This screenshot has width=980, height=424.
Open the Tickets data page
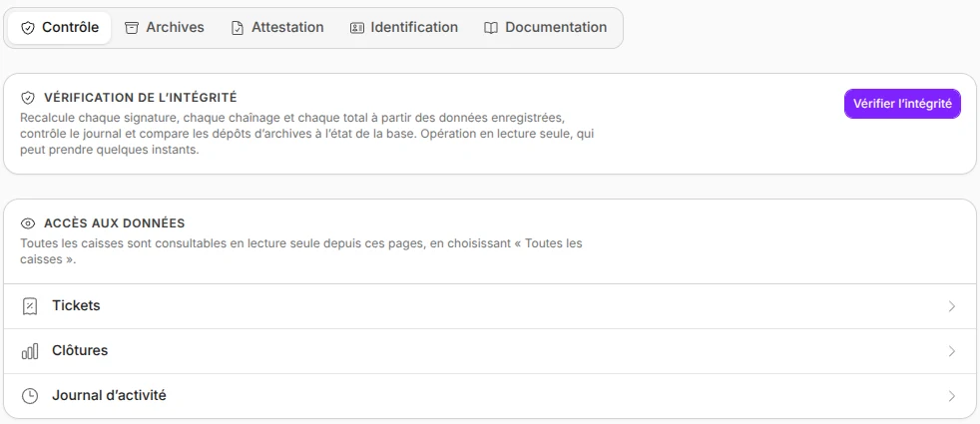point(490,306)
